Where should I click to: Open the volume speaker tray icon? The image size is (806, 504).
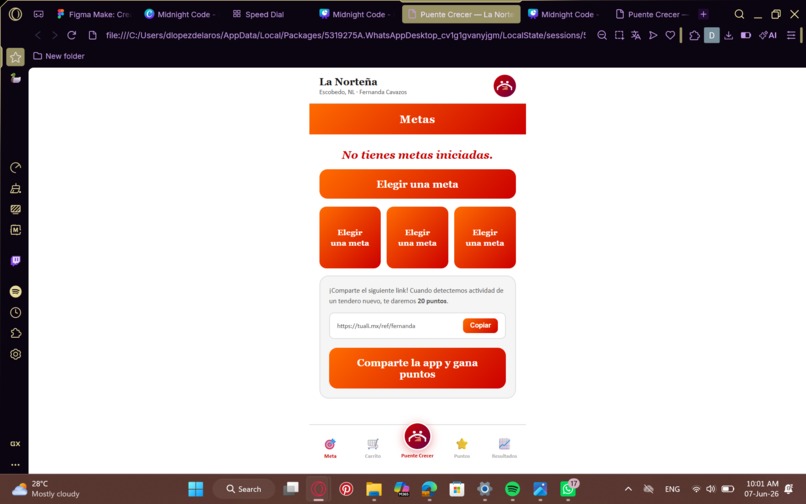click(711, 489)
